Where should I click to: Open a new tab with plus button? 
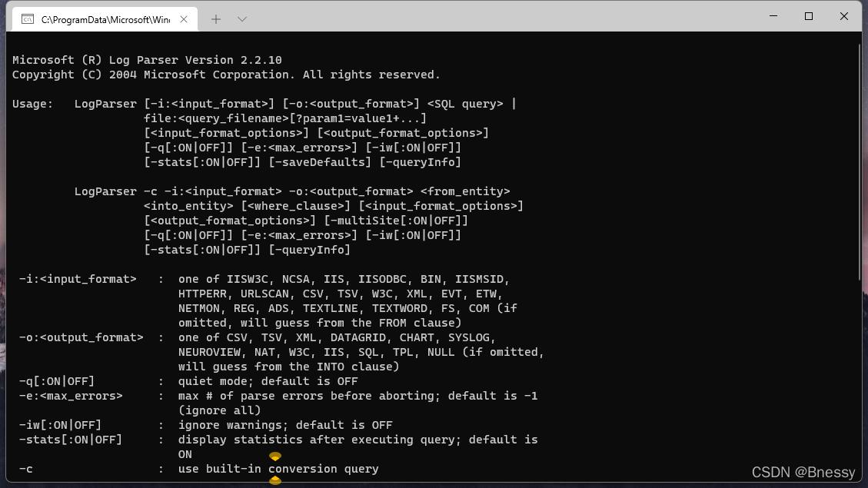coord(216,19)
